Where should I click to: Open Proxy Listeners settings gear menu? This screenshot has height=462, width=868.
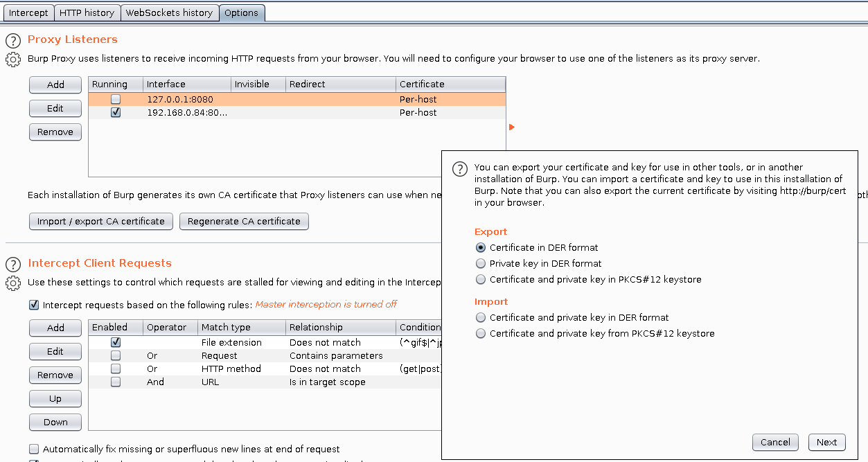13,60
